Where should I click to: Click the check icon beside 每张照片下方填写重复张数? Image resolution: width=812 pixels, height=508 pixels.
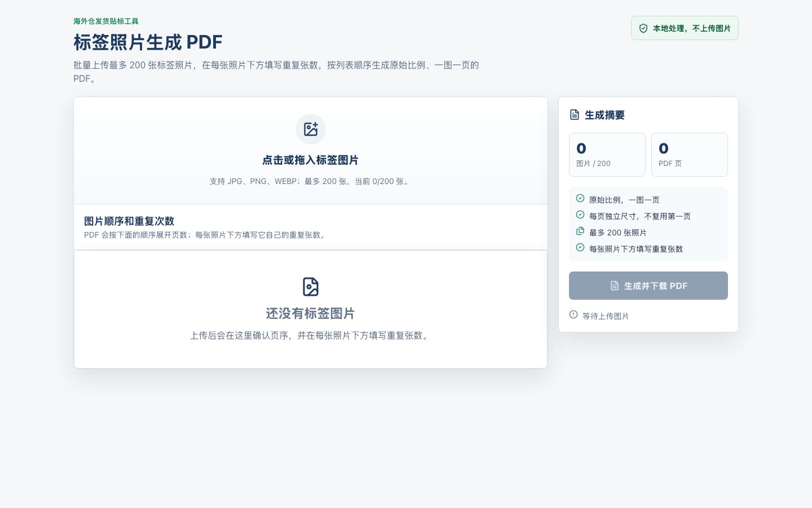(580, 247)
